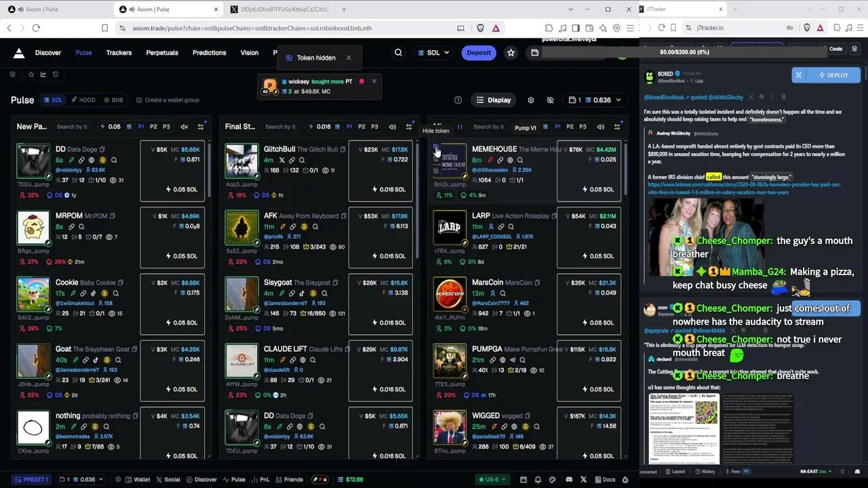Select the Pulse tab in top navigation

[x=83, y=53]
